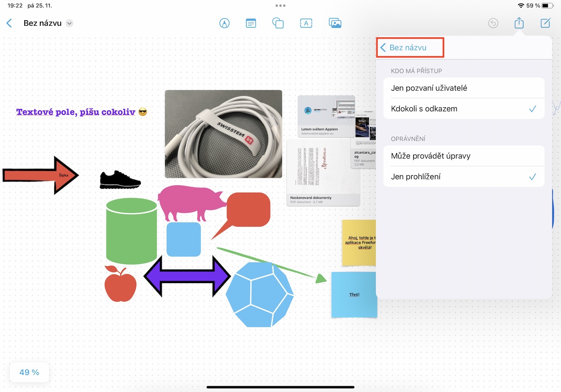Viewport: 561px width, 392px height.
Task: Insert a sticky note
Action: pos(251,23)
